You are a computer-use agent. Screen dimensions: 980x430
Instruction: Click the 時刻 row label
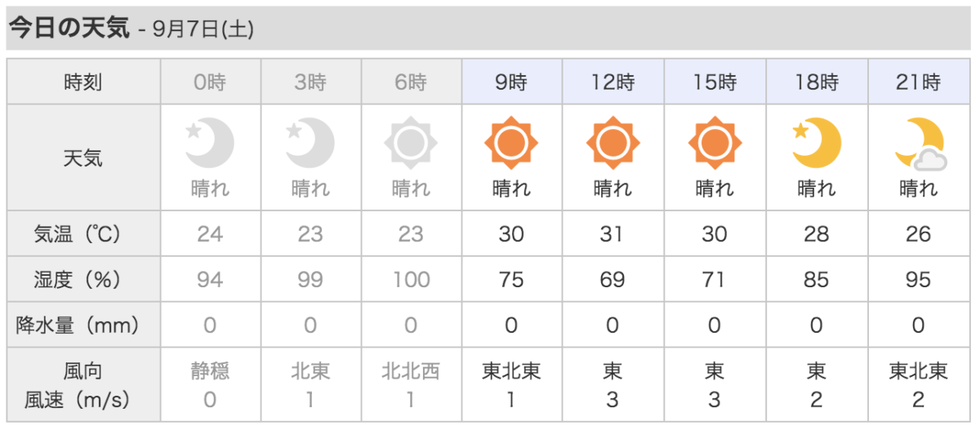83,82
